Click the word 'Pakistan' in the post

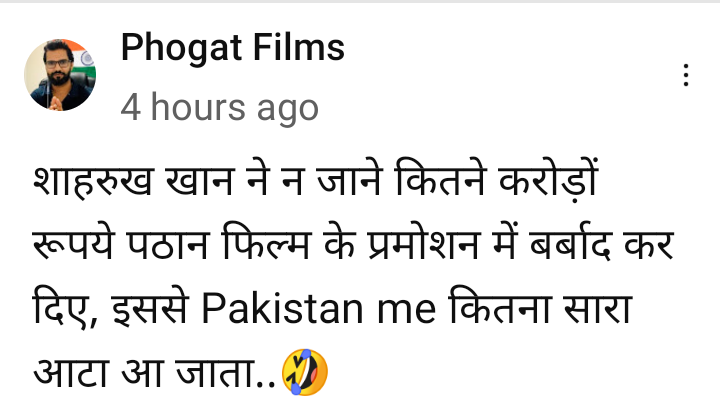click(282, 309)
